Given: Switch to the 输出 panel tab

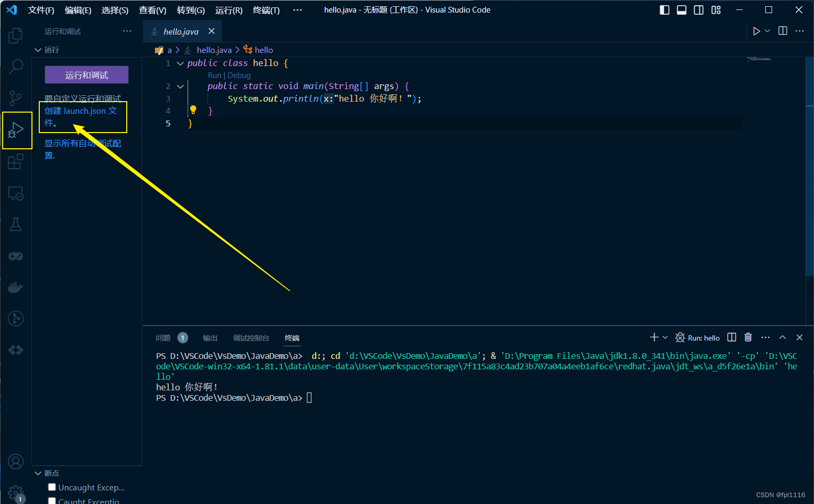Looking at the screenshot, I should point(210,337).
